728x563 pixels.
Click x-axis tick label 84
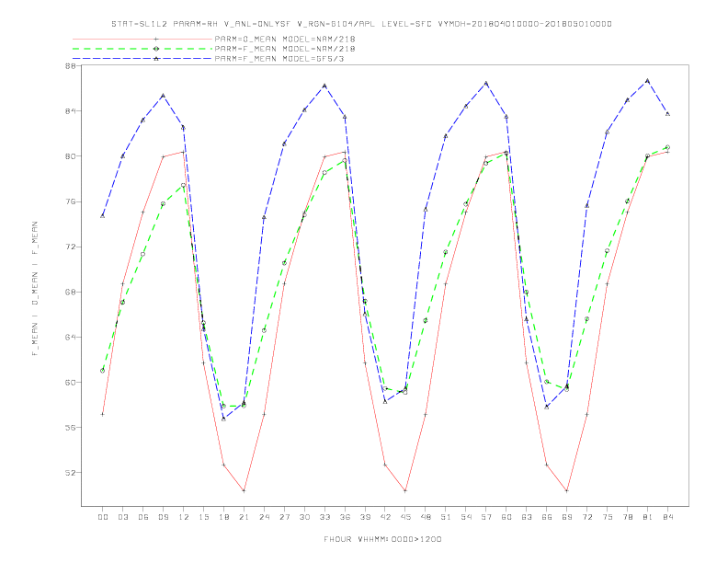667,517
